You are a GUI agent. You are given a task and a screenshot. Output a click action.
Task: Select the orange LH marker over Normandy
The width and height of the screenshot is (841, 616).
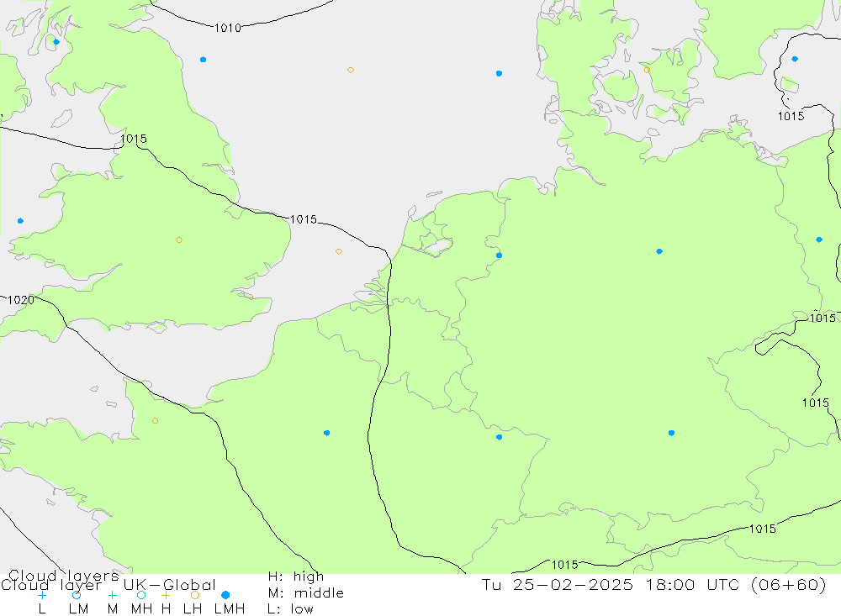155,421
